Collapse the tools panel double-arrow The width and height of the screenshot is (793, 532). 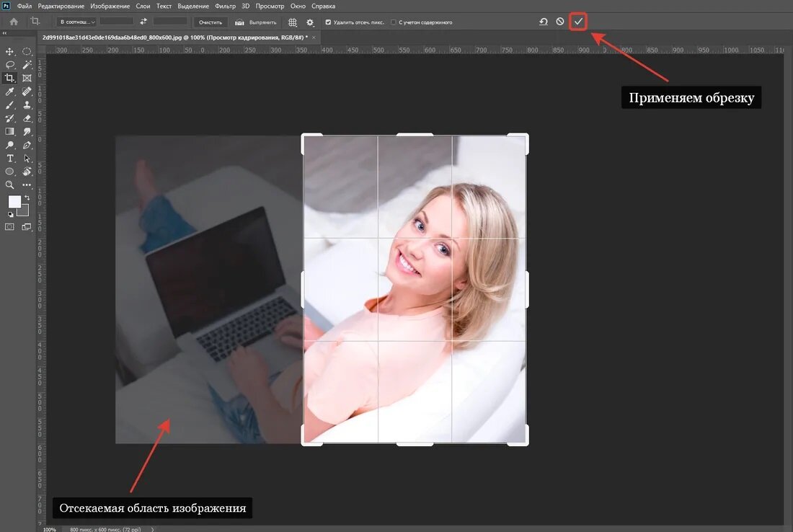4,33
